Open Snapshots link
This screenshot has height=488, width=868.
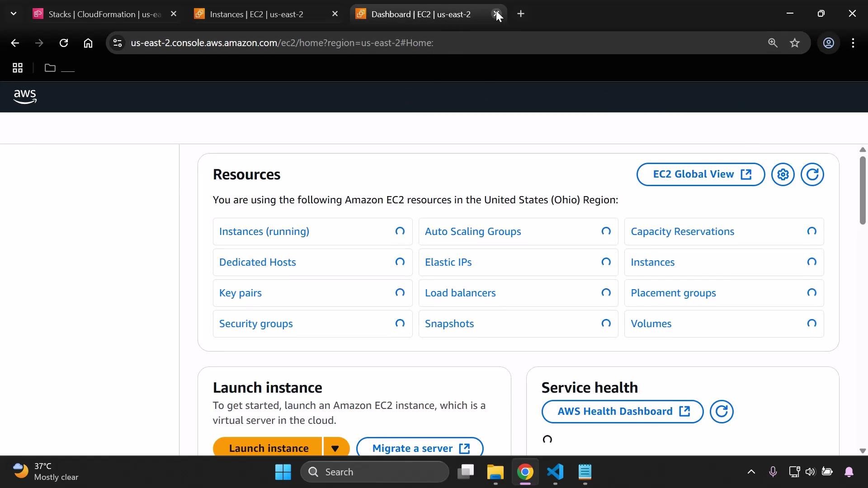coord(449,324)
